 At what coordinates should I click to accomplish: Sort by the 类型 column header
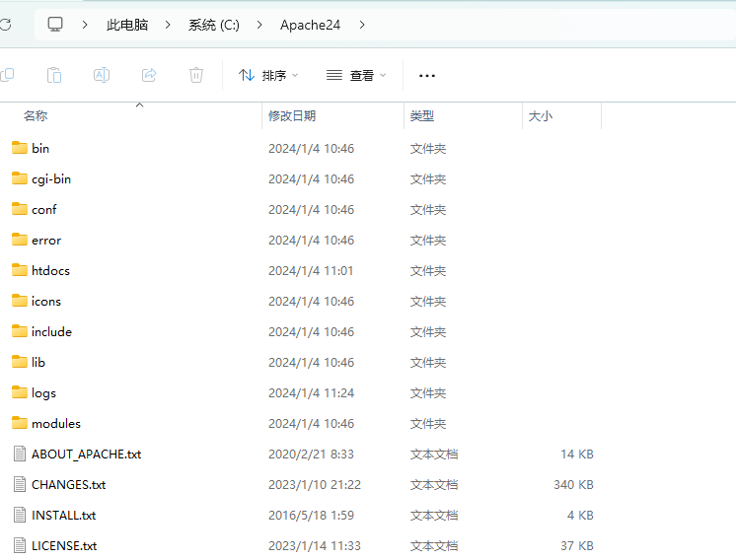422,116
